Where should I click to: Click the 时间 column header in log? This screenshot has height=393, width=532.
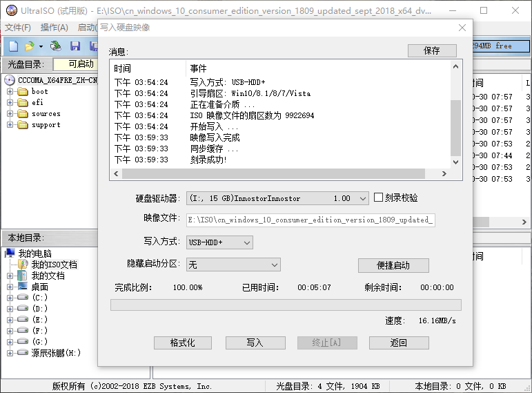pos(123,68)
